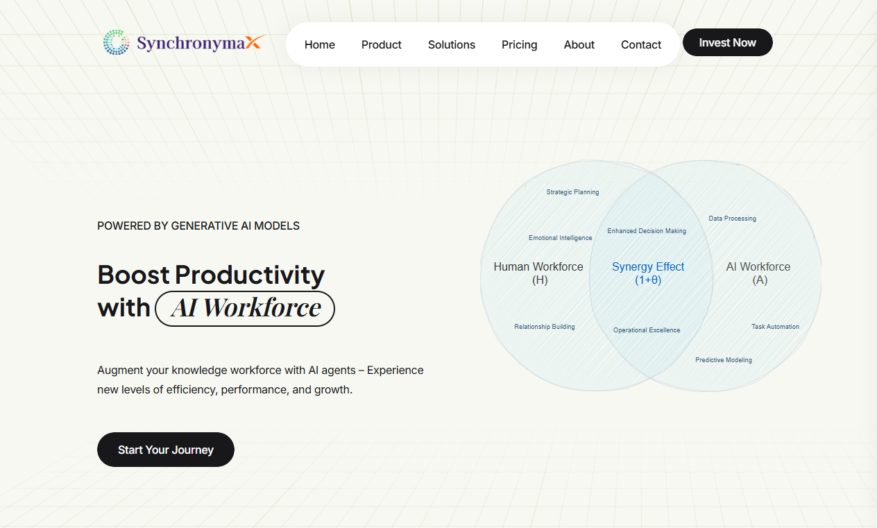This screenshot has height=528, width=877.
Task: Open the Solutions nav link
Action: (451, 45)
